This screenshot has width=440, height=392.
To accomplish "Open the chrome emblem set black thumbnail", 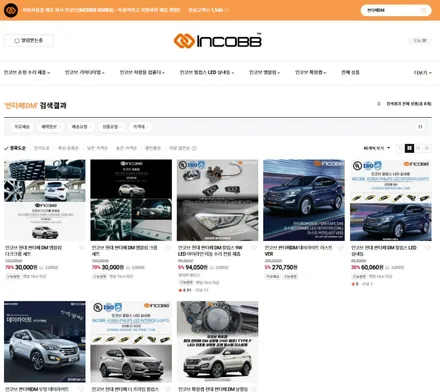I will 131,200.
